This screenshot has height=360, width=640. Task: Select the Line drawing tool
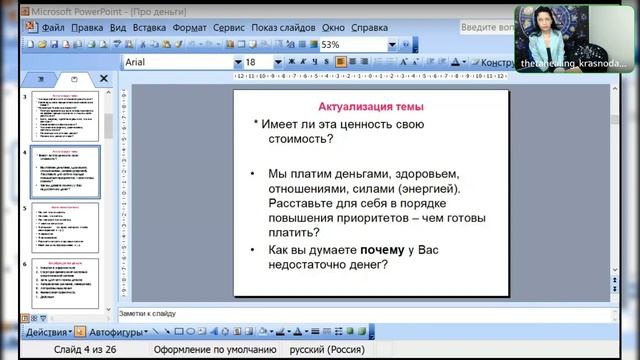pyautogui.click(x=156, y=332)
